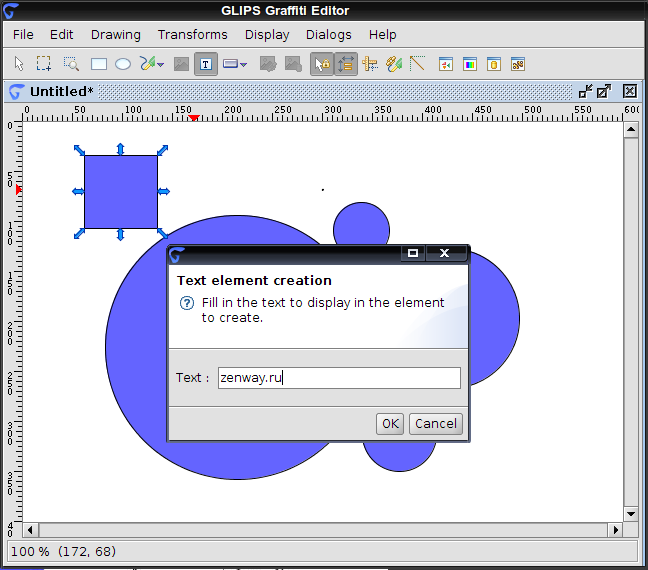Image resolution: width=648 pixels, height=570 pixels.
Task: Close the text element creation dialog
Action: [445, 253]
